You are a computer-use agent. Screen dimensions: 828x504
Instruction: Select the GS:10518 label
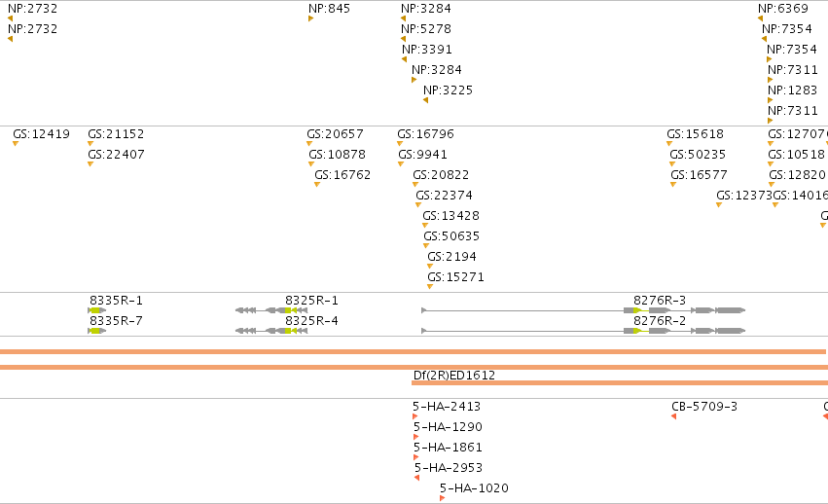(x=796, y=155)
